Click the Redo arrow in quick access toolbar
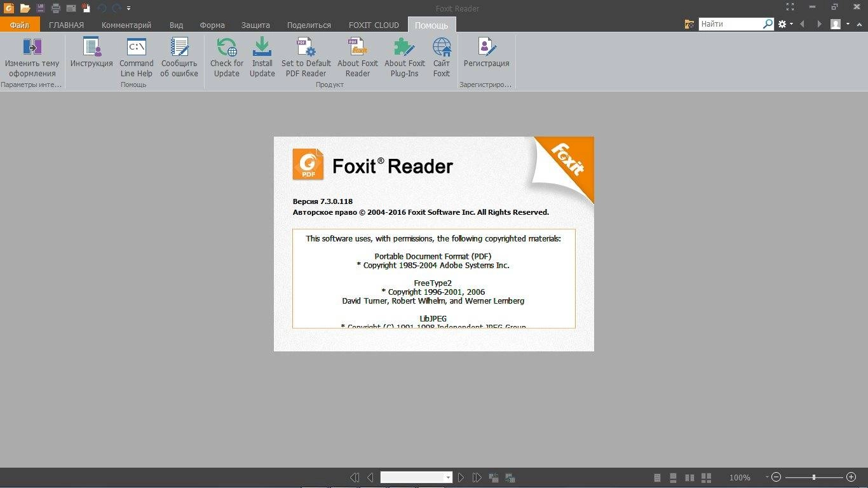Viewport: 868px width, 488px height. click(x=116, y=8)
